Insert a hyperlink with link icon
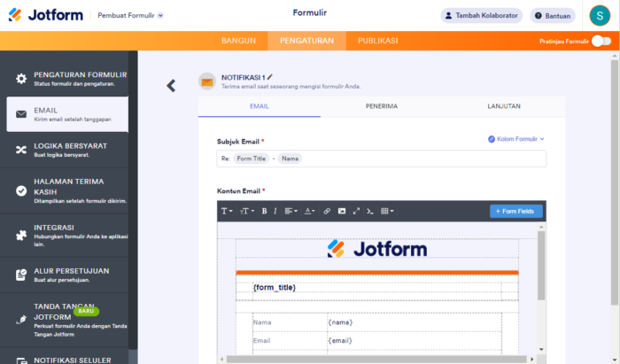 click(x=327, y=211)
